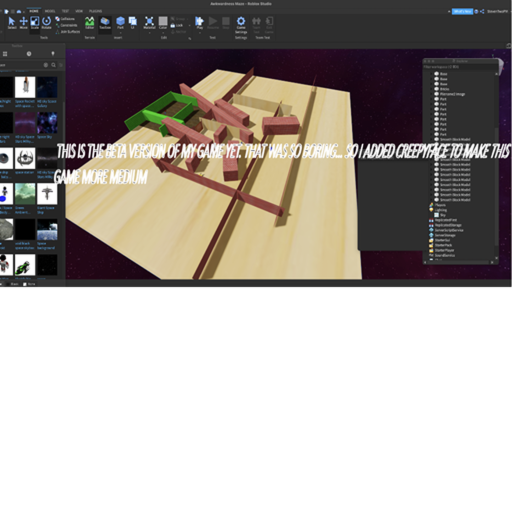
Task: Choose the Rotate tool
Action: pyautogui.click(x=46, y=23)
